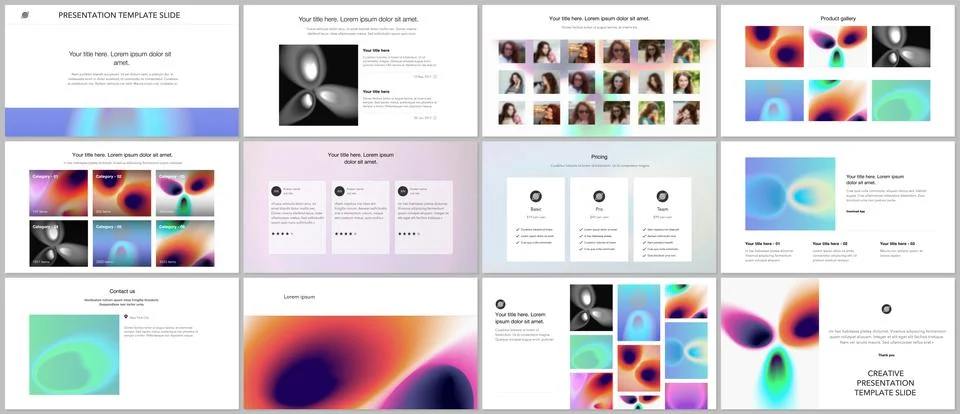Click the avatar circle on the first testimonial card
The image size is (960, 414).
276,191
